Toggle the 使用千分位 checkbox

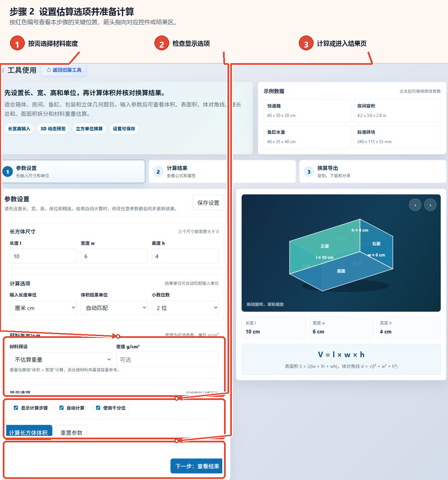point(98,408)
